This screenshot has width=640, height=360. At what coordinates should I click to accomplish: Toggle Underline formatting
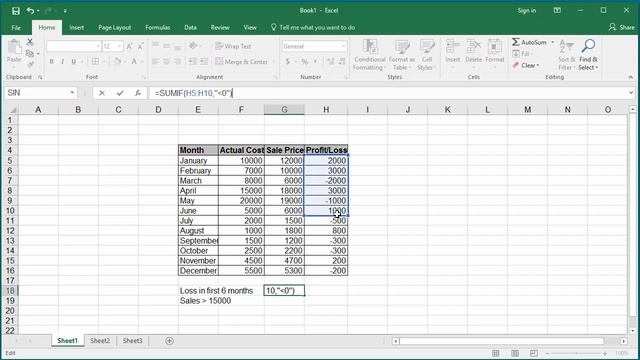(x=73, y=62)
